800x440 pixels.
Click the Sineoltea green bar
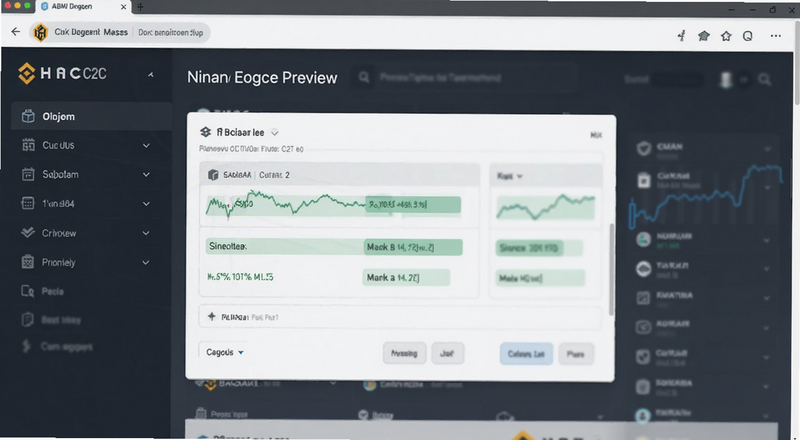(x=286, y=247)
